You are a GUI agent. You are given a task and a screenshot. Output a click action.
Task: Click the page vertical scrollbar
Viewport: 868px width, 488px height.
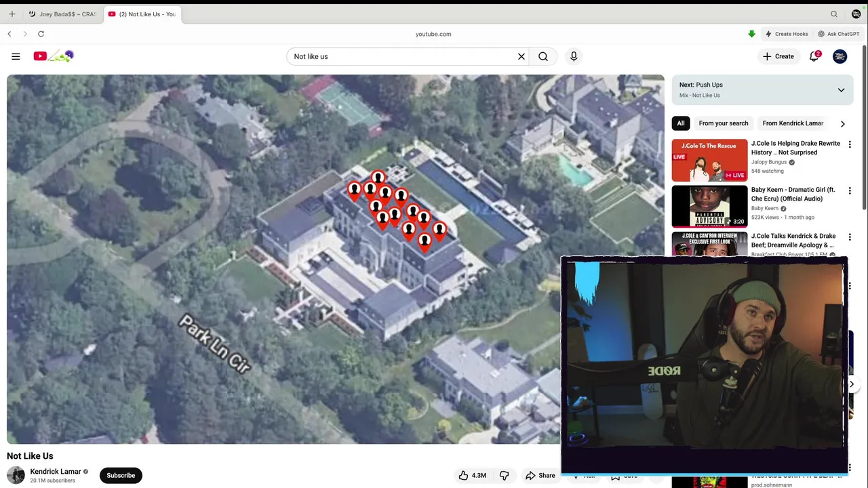coord(864,129)
